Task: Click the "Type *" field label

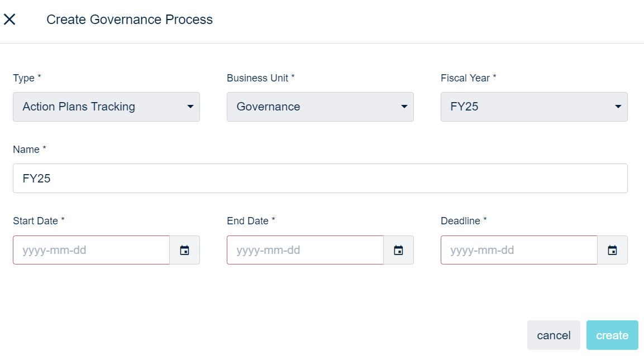Action: tap(27, 78)
